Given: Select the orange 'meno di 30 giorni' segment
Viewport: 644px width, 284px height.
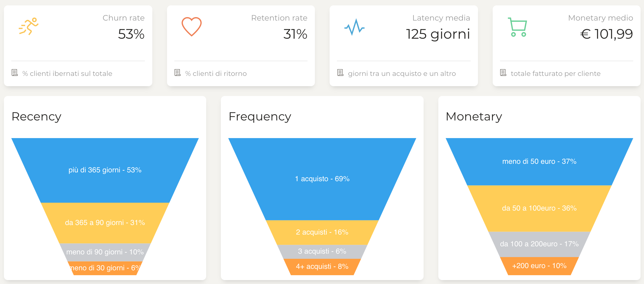Looking at the screenshot, I should (105, 268).
